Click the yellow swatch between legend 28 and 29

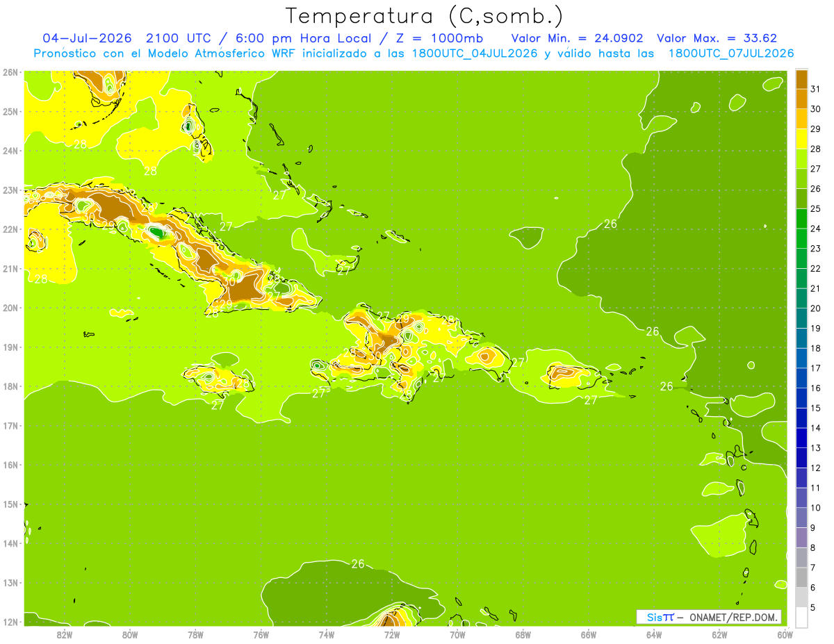point(801,139)
